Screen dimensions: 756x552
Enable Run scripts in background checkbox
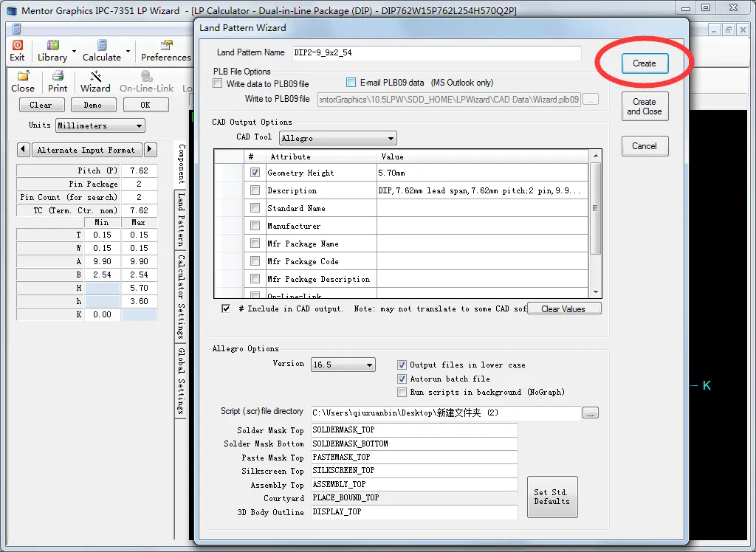(402, 392)
